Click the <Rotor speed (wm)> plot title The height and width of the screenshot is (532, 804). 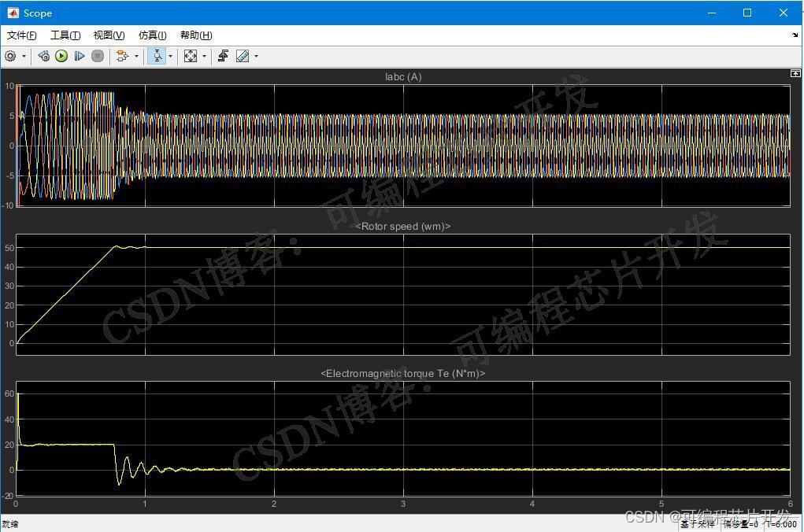pyautogui.click(x=403, y=226)
